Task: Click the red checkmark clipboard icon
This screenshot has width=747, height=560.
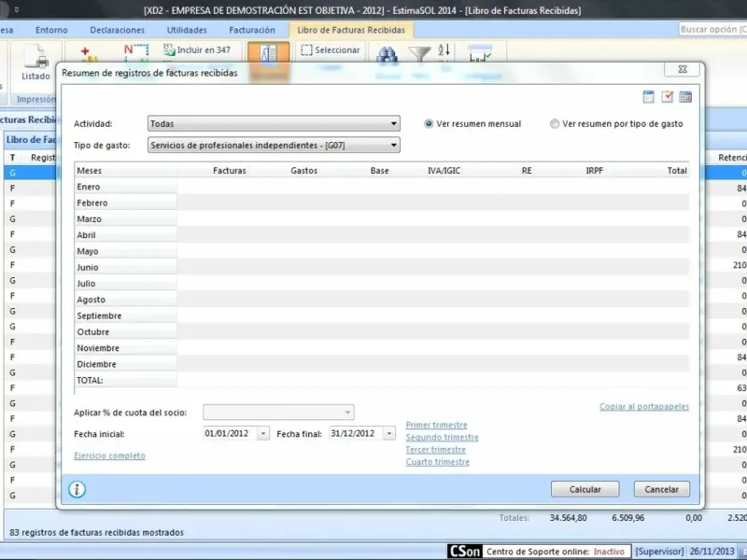Action: point(667,97)
